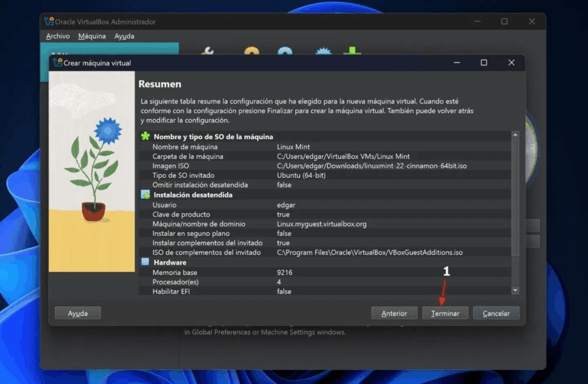Viewport: 588px width, 384px height.
Task: Close the Crear máquina virtual dialog
Action: click(x=511, y=63)
